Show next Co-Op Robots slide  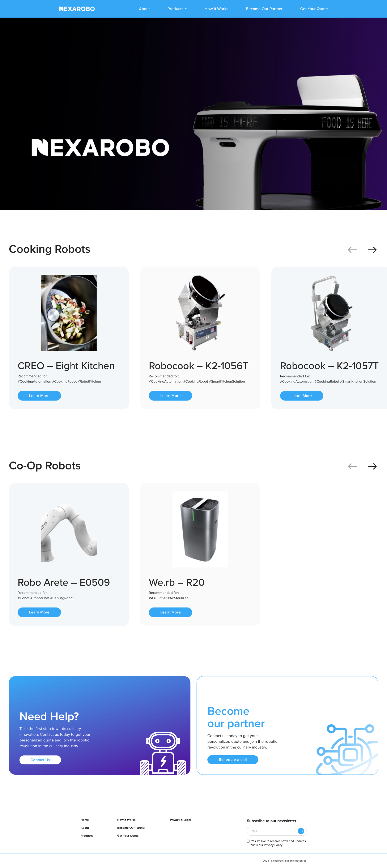point(372,466)
